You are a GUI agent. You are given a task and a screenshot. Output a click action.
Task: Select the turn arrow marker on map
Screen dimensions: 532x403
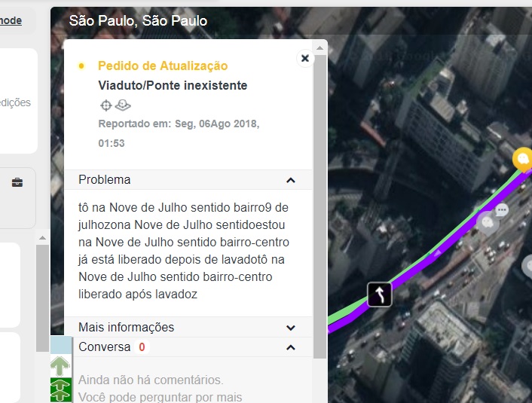[380, 295]
